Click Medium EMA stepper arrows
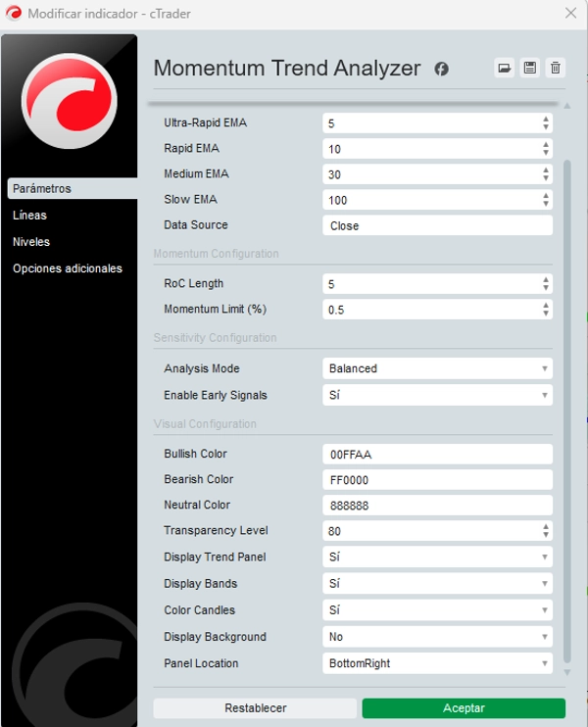This screenshot has width=588, height=727. pos(546,174)
